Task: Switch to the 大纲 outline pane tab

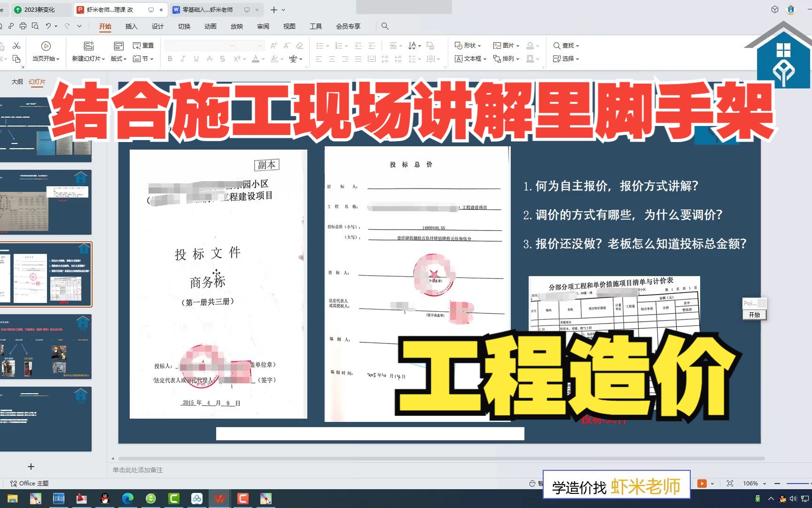Action: click(x=16, y=81)
